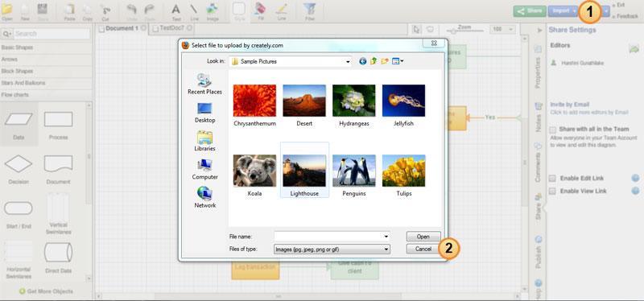This screenshot has height=301, width=644.
Task: Expand the Block Shapes category
Action: (x=47, y=72)
